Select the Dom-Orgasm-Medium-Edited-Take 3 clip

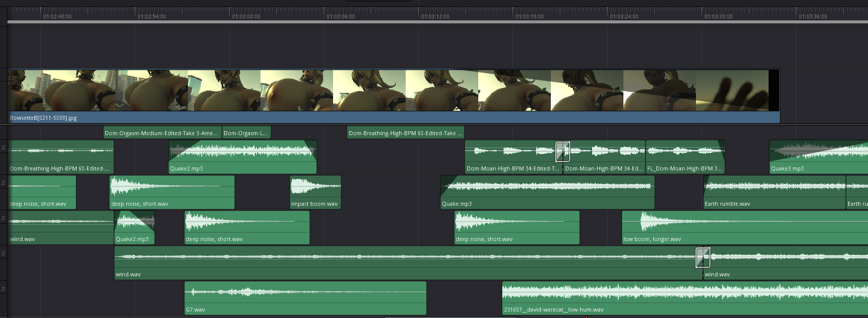point(163,133)
